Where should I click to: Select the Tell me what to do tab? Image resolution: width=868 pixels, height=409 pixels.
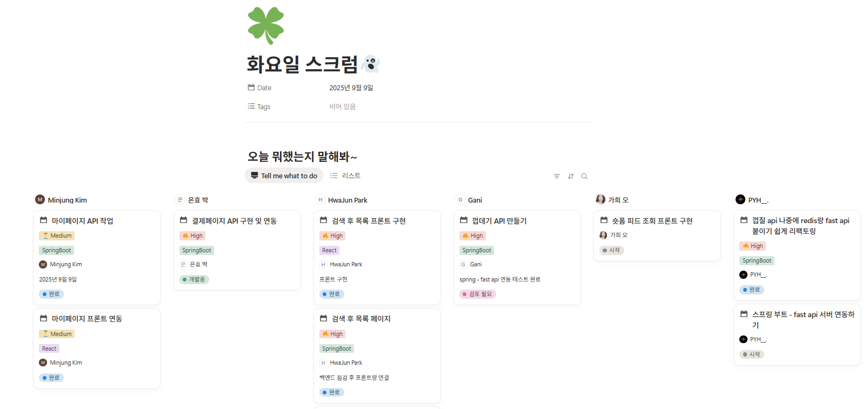click(284, 176)
